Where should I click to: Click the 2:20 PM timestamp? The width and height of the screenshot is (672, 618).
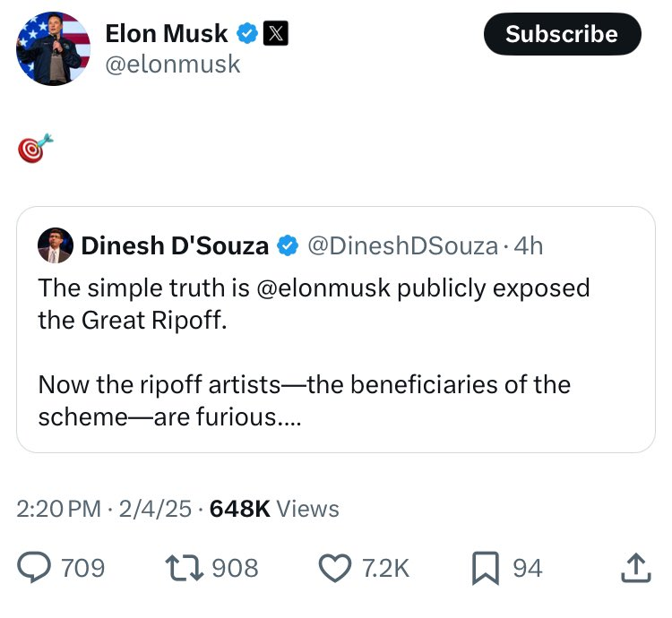click(x=58, y=509)
